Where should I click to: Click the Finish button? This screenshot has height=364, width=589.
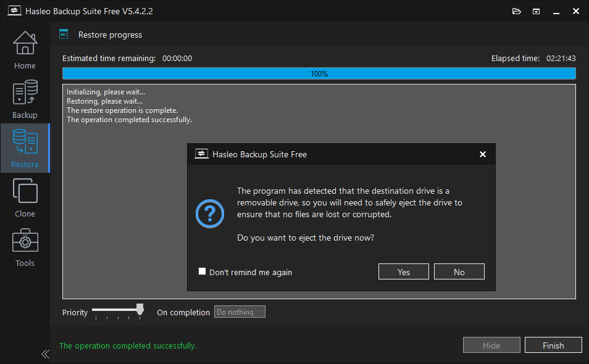pyautogui.click(x=553, y=345)
